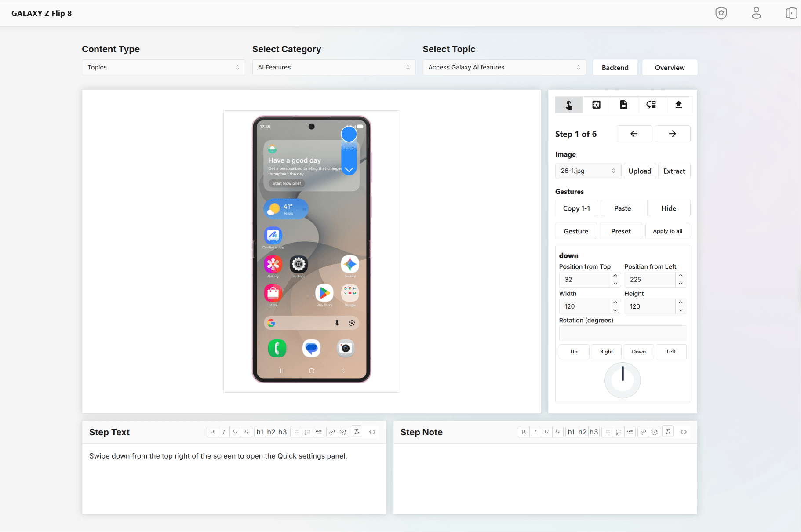
Task: Open the Content Type dropdown showing Topics
Action: click(x=164, y=67)
